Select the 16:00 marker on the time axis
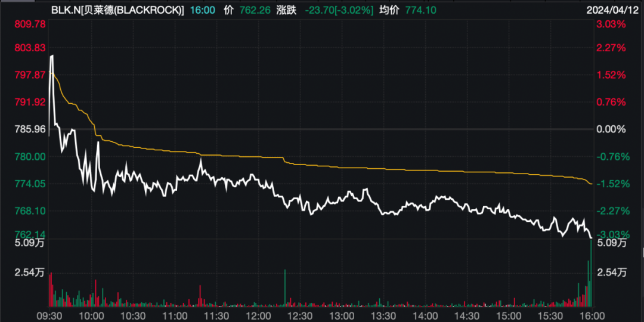This screenshot has height=322, width=644. pyautogui.click(x=590, y=315)
